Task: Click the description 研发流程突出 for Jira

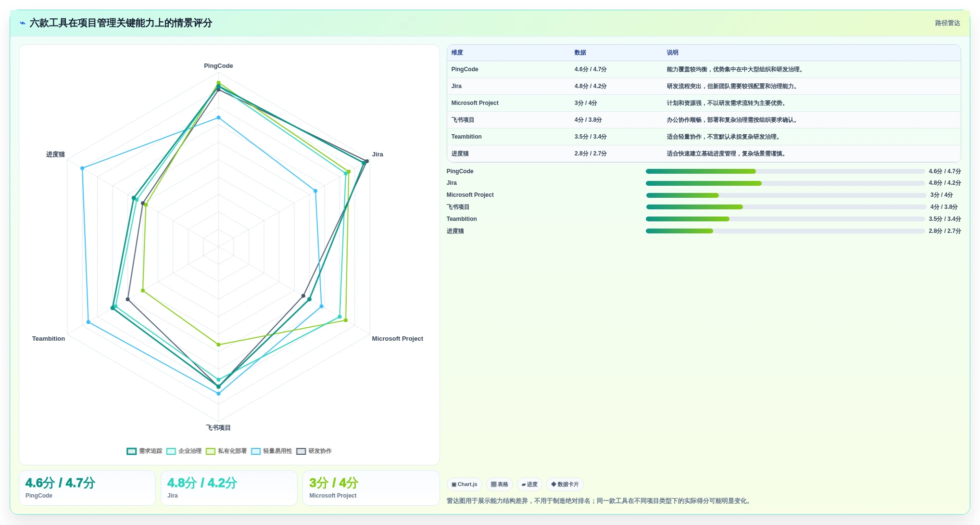Action: point(732,86)
